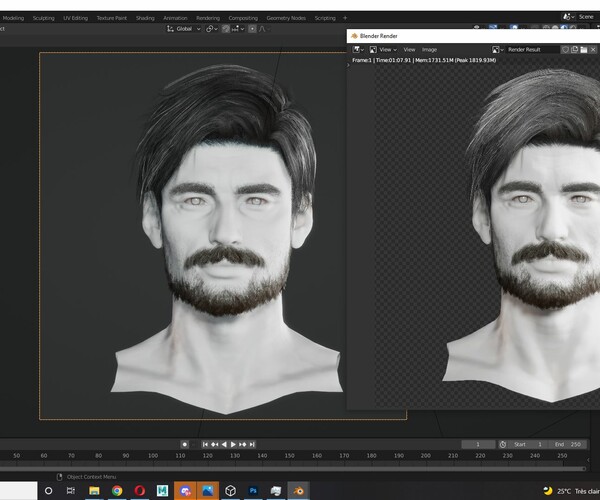Open Windows Cortana search circle
600x500 pixels.
tap(48, 490)
